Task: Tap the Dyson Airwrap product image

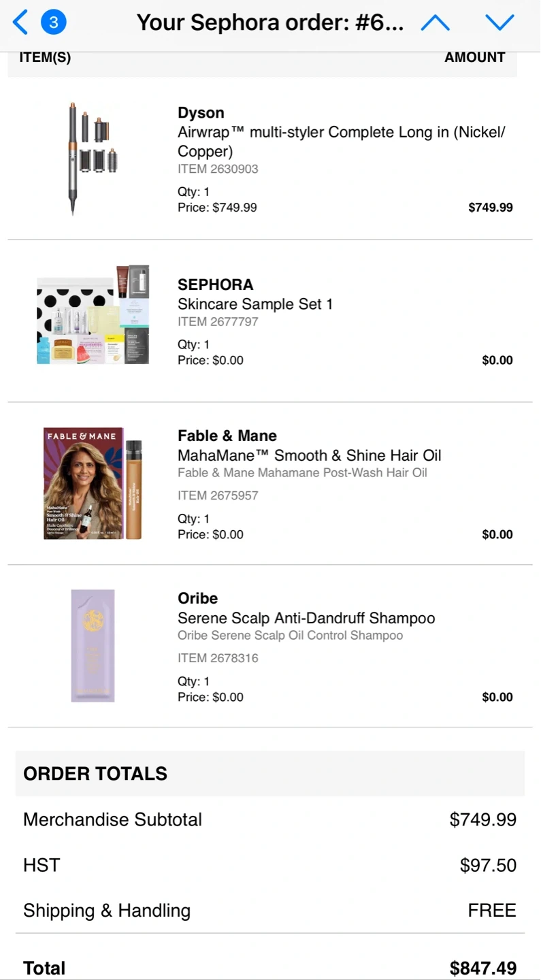Action: 91,159
